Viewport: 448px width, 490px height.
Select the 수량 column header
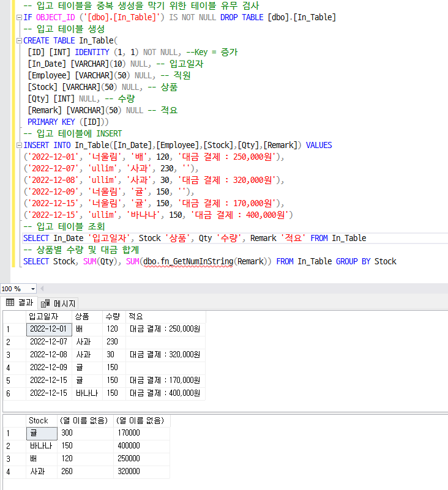coord(114,316)
